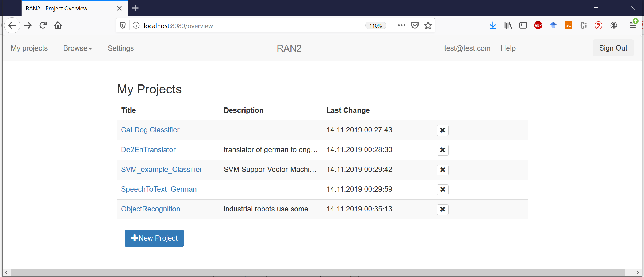Open the library bookshelf icon
Image resolution: width=644 pixels, height=277 pixels.
pyautogui.click(x=508, y=25)
